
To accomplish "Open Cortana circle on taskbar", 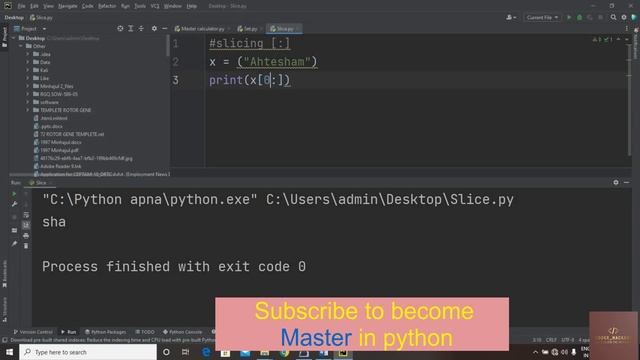I will coord(167,352).
